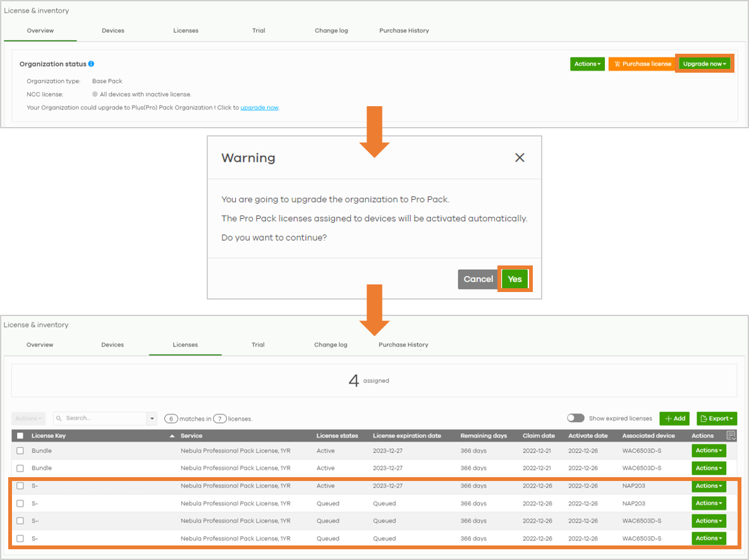Check the Active NAP203 row checkbox
Viewport: 749px width, 560px height.
coord(20,485)
